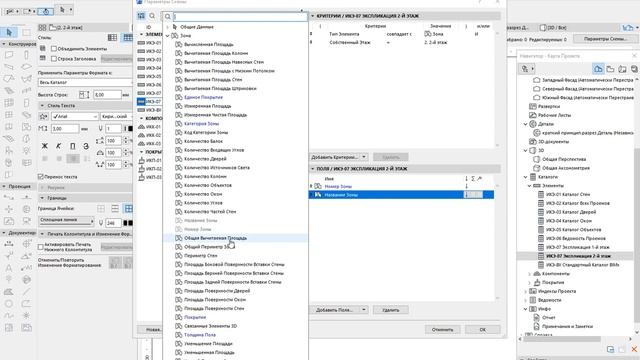Confirm the dialog with OK
This screenshot has width=640, height=360.
(x=482, y=329)
